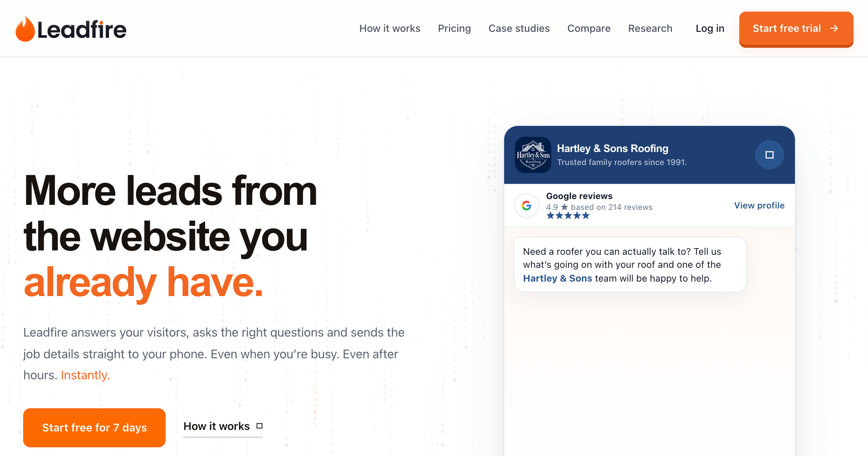Click the orange 'Instantly.' word
The width and height of the screenshot is (868, 456).
[85, 375]
